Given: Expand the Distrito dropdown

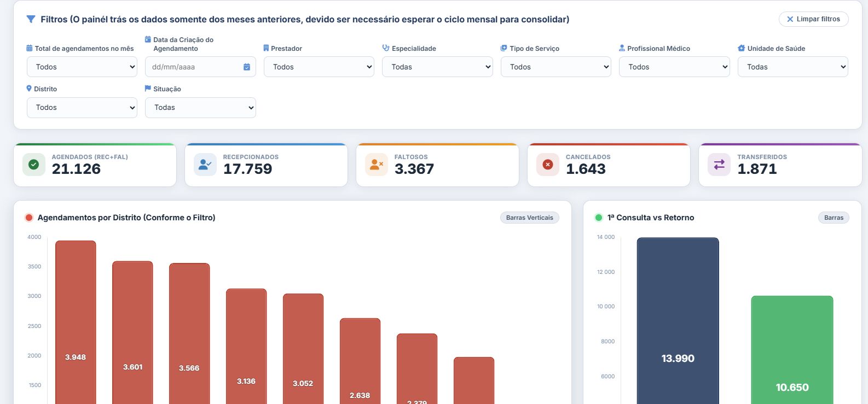Looking at the screenshot, I should point(82,108).
